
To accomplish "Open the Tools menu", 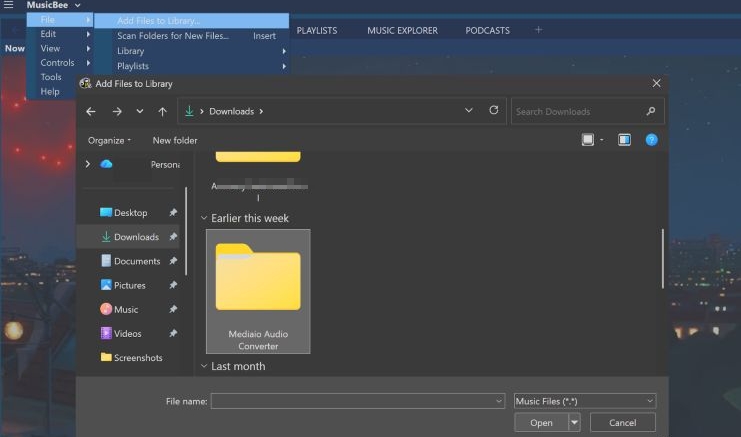I will click(x=51, y=77).
